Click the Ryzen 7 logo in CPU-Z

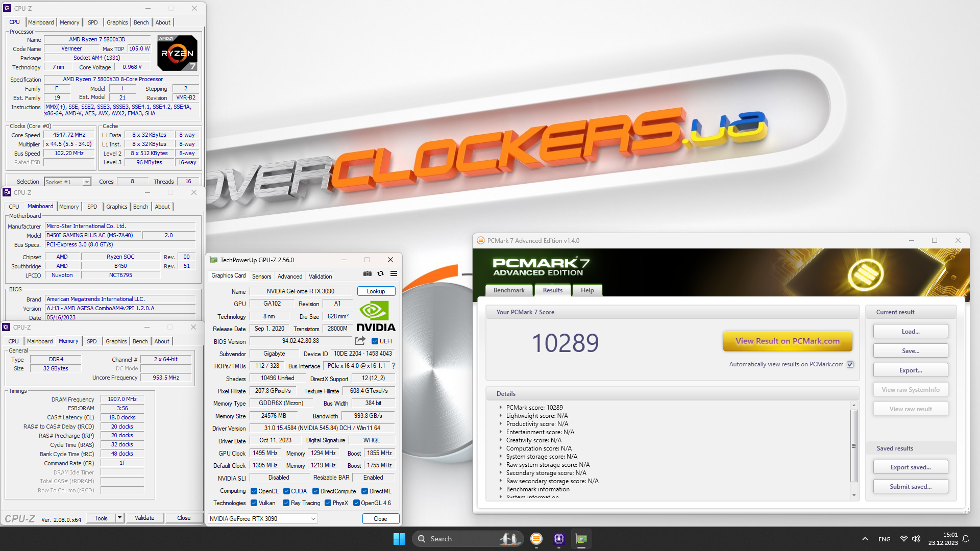tap(177, 53)
